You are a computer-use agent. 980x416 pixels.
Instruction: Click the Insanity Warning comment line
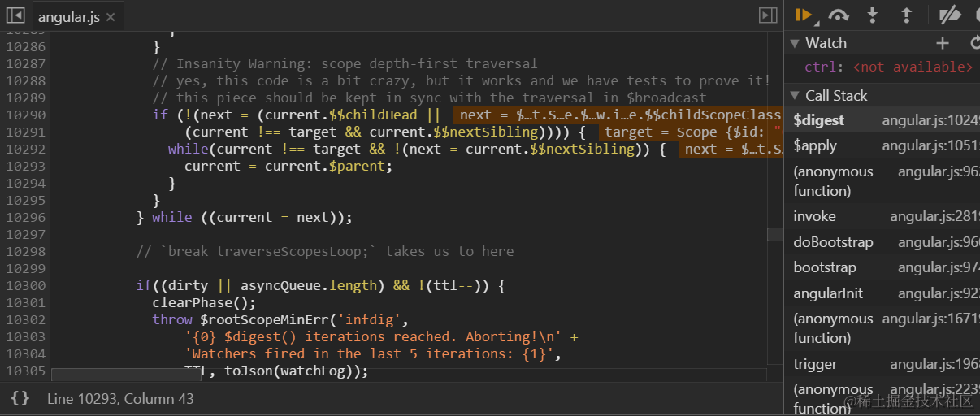click(x=345, y=63)
